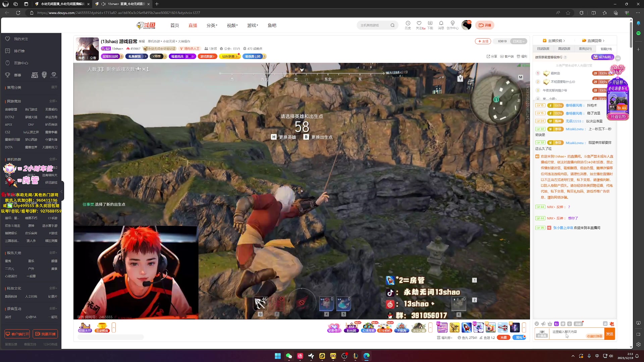Collapse the left sidebar handle

tap(62, 191)
